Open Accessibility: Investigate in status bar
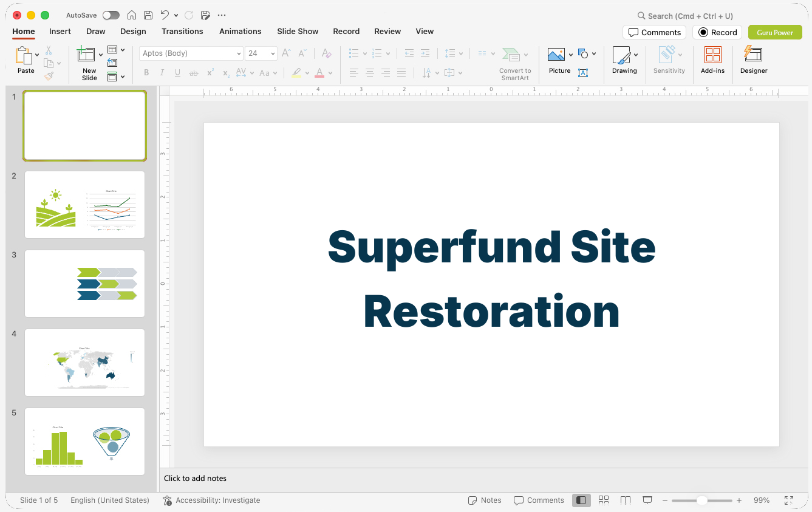 pyautogui.click(x=211, y=500)
